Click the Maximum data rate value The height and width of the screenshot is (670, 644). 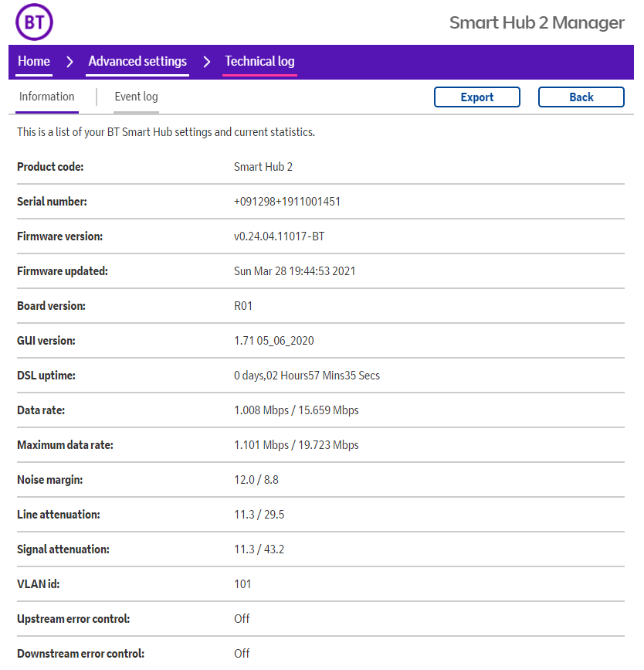pyautogui.click(x=296, y=445)
